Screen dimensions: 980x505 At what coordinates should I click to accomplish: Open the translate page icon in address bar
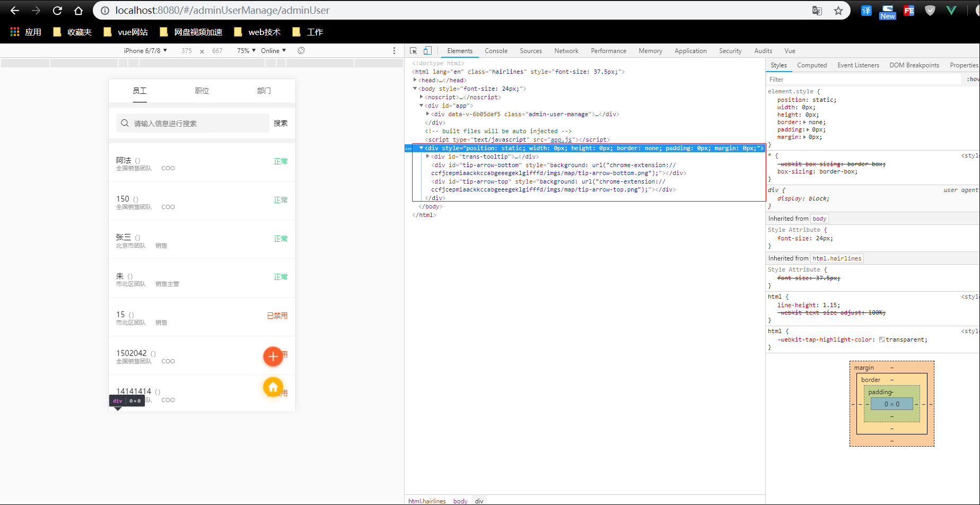[x=817, y=11]
